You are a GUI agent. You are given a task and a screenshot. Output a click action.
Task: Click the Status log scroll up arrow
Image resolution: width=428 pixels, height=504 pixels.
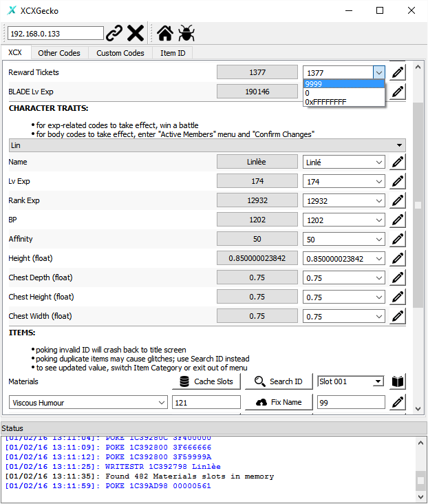pyautogui.click(x=420, y=443)
